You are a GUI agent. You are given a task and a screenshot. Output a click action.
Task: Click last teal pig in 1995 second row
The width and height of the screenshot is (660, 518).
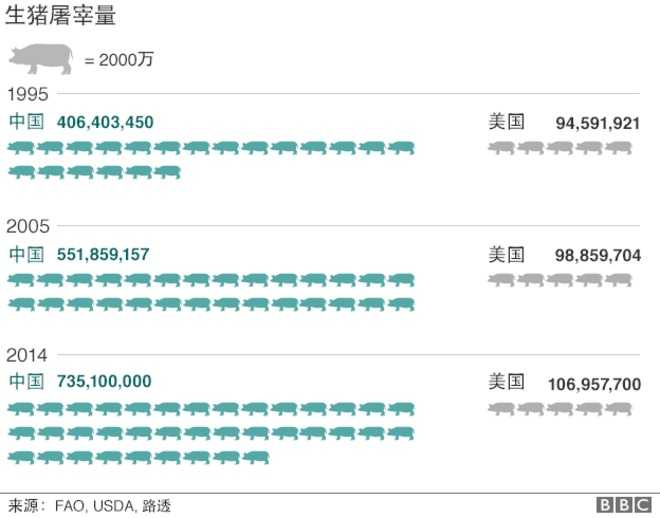tap(168, 172)
